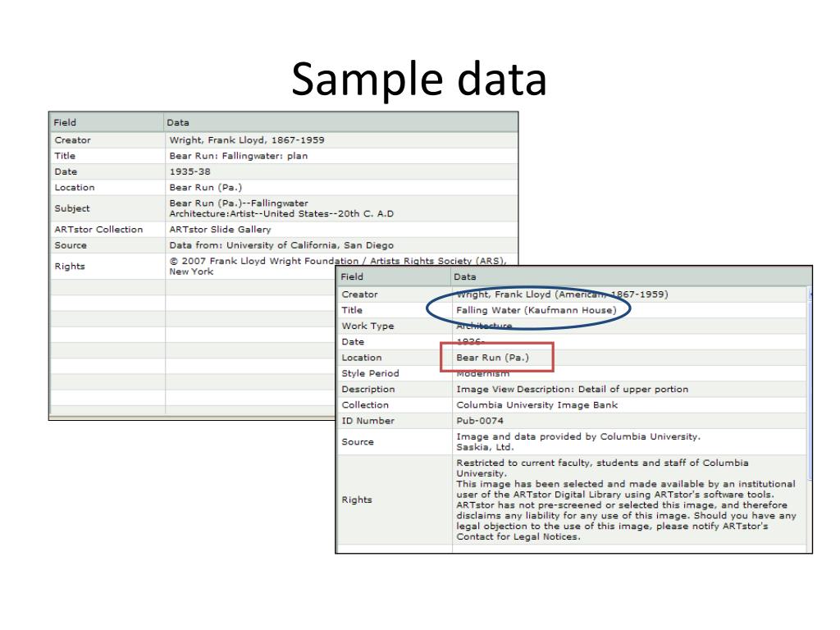Click the 'ID Number' field label

368,421
